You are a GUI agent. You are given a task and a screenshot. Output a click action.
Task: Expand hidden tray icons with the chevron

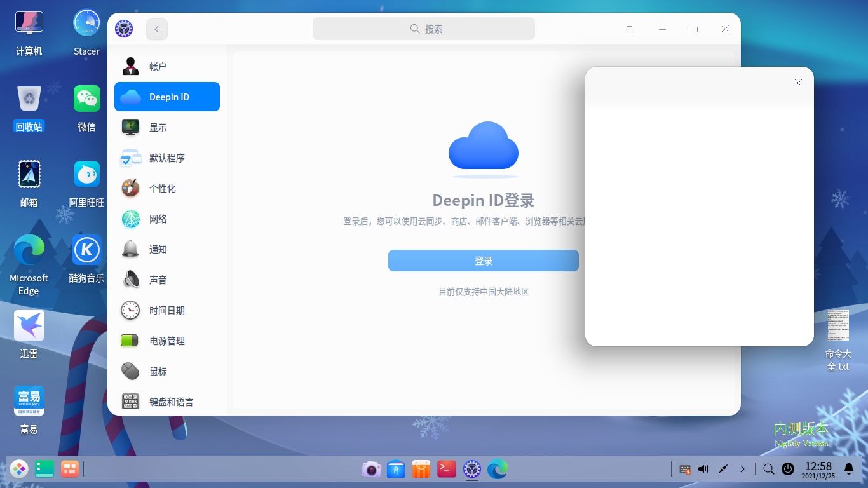coord(742,469)
